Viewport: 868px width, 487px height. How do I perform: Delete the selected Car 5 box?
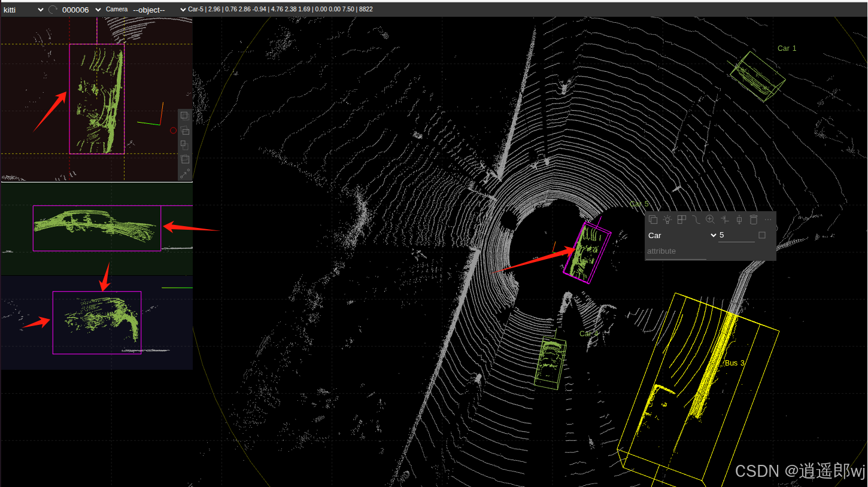pyautogui.click(x=754, y=220)
